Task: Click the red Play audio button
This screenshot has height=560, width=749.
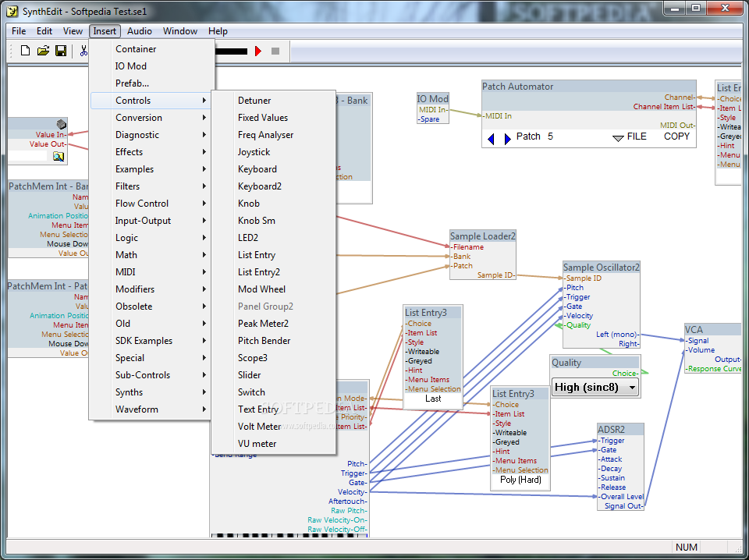Action: (x=258, y=51)
